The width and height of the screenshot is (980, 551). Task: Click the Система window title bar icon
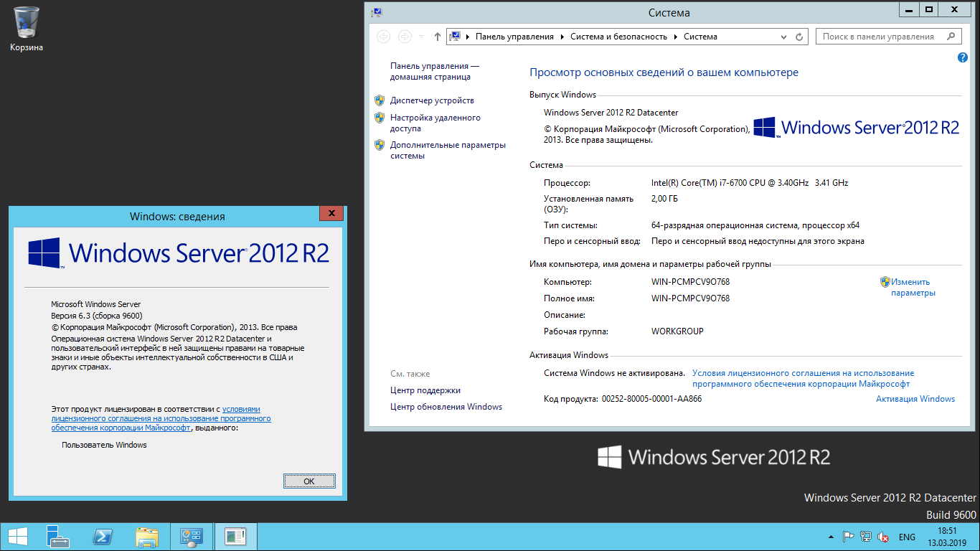coord(377,12)
